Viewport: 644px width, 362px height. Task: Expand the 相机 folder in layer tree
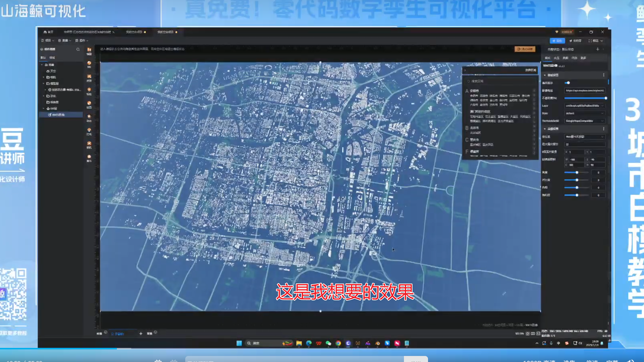click(x=44, y=77)
